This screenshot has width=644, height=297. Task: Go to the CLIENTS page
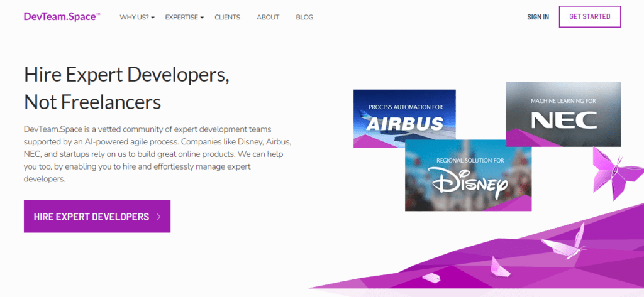click(228, 17)
